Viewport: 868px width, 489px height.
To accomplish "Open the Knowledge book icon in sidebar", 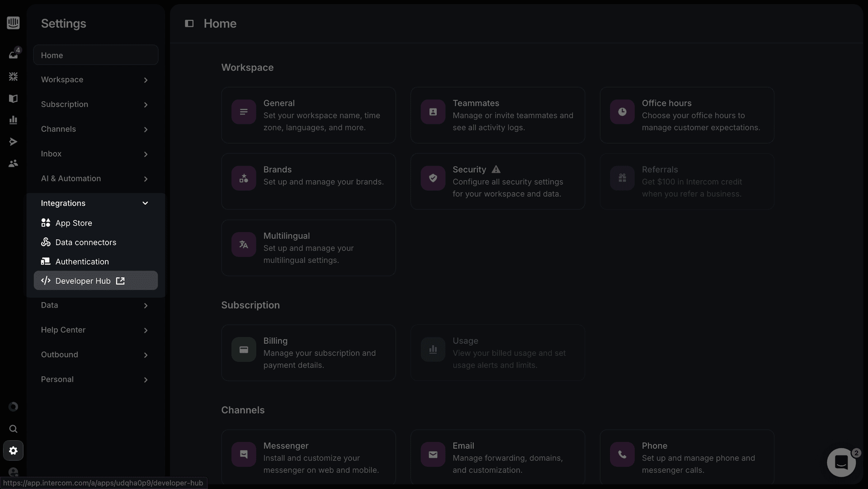I will coord(14,98).
